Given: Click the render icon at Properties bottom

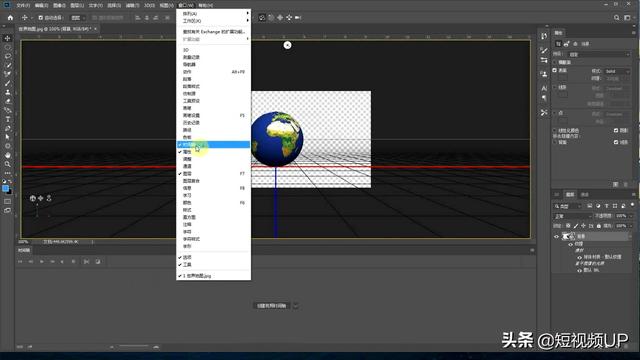Looking at the screenshot, I should (x=616, y=184).
